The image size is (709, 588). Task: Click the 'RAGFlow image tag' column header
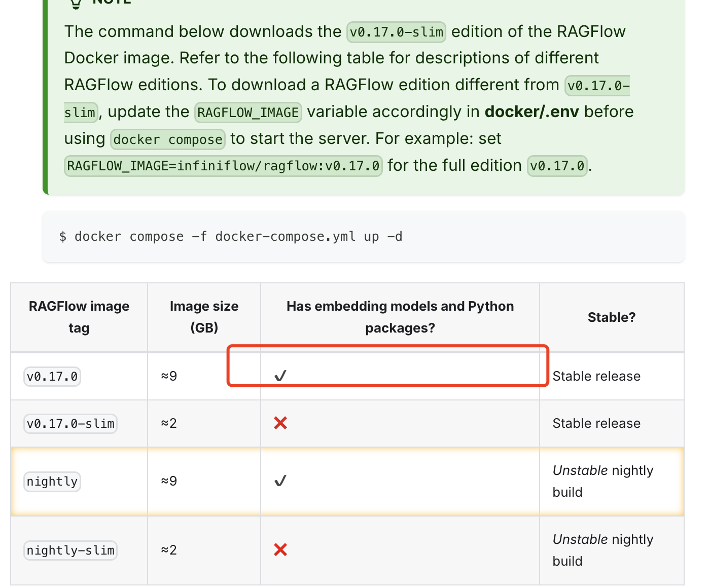(79, 317)
